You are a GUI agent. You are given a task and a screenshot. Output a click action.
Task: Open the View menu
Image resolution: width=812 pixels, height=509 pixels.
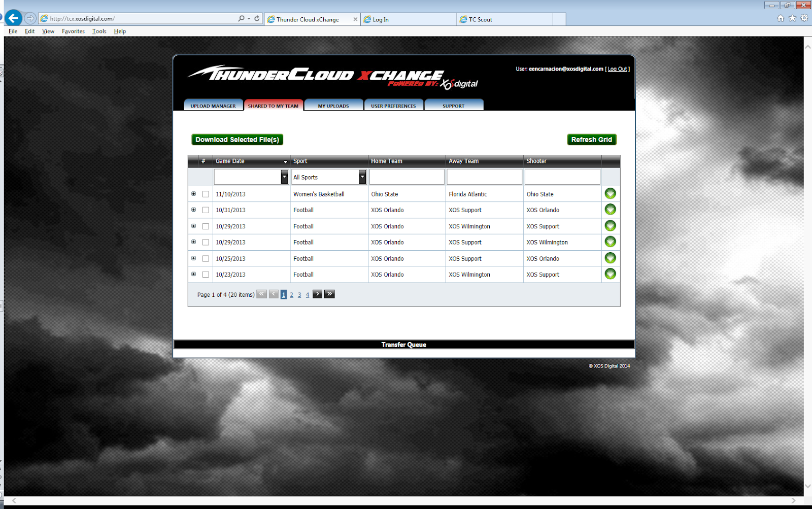tap(48, 31)
